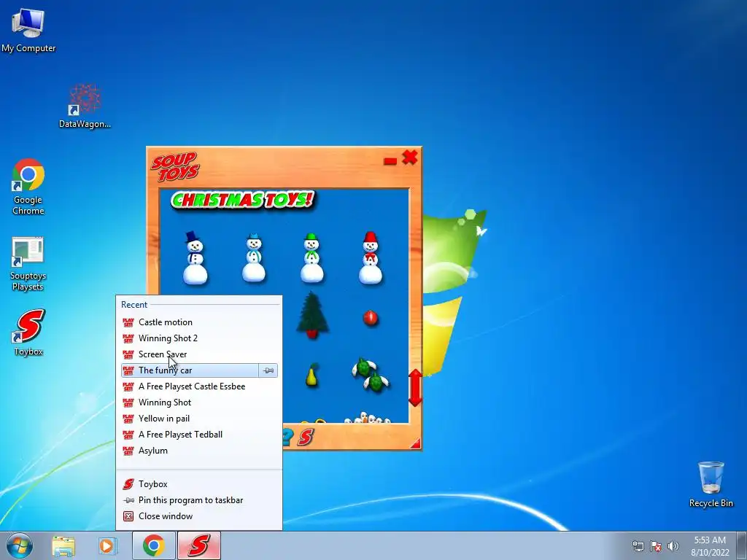
Task: Pick the red hat snowman toy
Action: (370, 257)
